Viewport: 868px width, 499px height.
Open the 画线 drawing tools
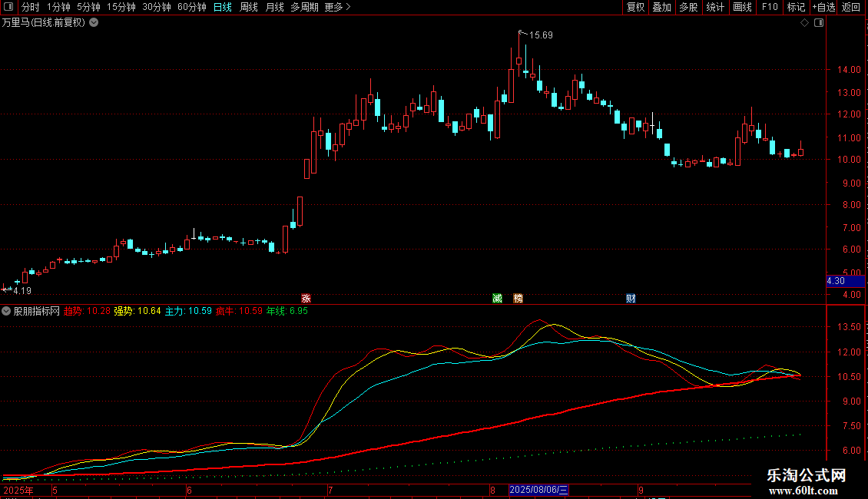[742, 7]
